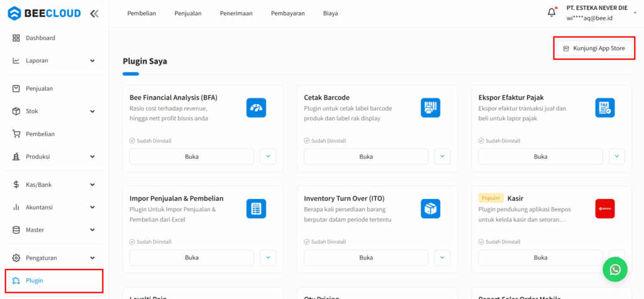Click the Kunjungi App Store button
This screenshot has height=299, width=644.
point(594,48)
